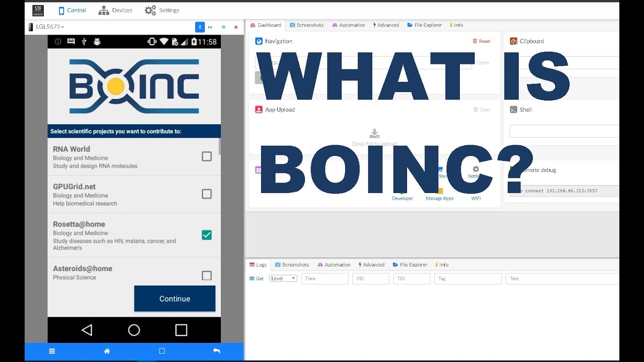The height and width of the screenshot is (362, 644).
Task: Click the Shell panel terminal icon
Action: 514,110
